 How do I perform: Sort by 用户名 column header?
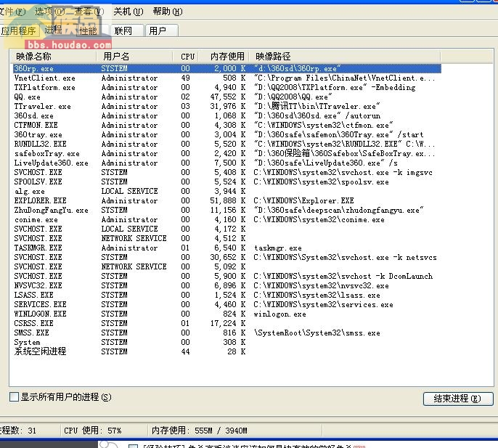(134, 57)
